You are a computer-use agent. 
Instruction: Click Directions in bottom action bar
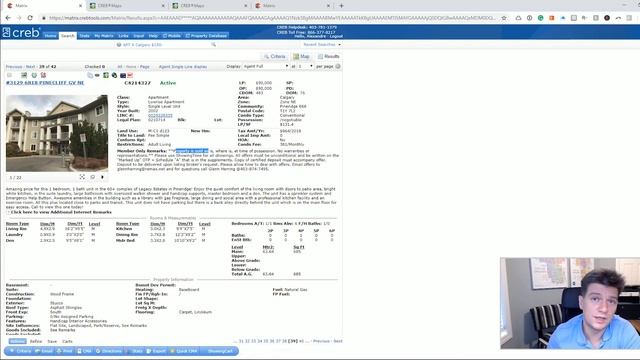[109, 351]
